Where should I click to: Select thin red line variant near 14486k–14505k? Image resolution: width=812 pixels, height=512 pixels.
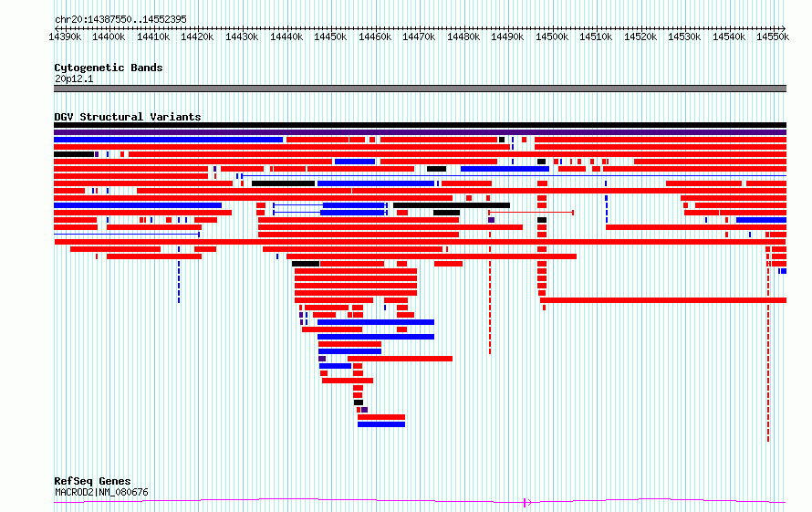(531, 213)
